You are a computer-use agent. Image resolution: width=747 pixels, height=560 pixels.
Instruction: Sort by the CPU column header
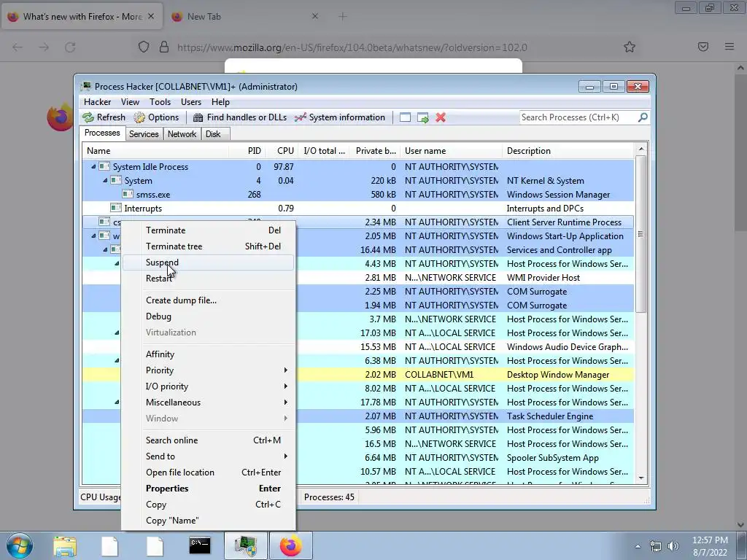[281, 151]
